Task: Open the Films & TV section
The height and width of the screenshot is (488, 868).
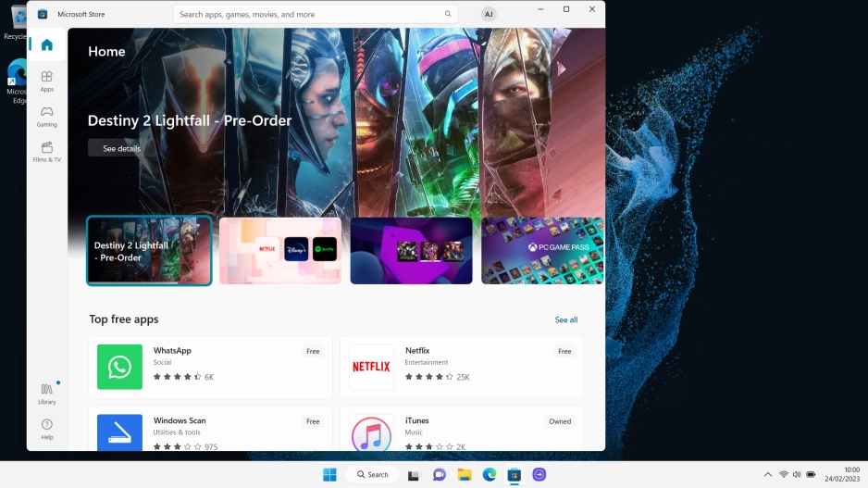Action: [x=46, y=152]
